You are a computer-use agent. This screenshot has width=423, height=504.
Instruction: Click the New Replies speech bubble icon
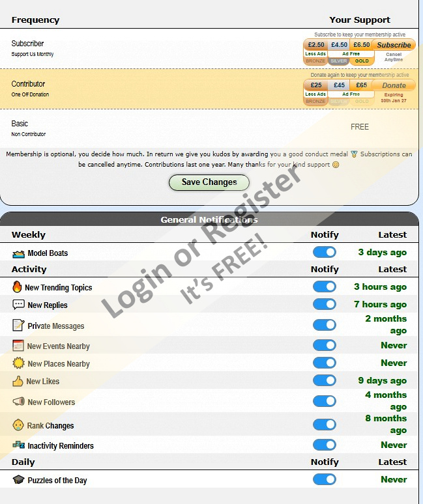[18, 305]
